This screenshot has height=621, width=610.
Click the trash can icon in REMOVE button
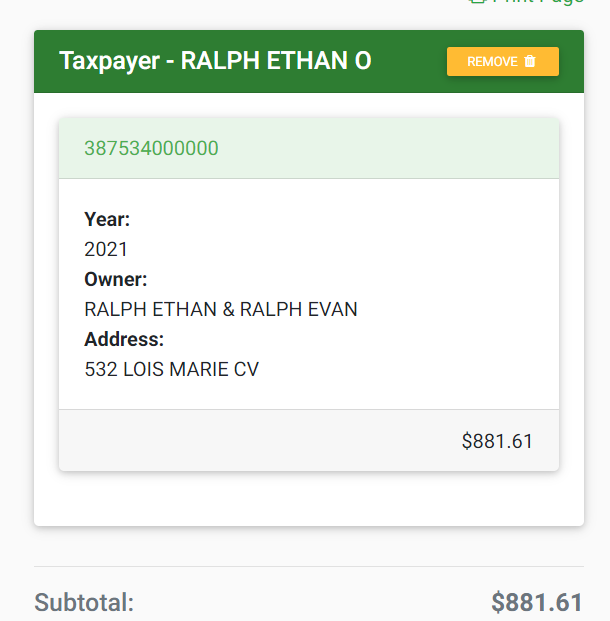530,61
